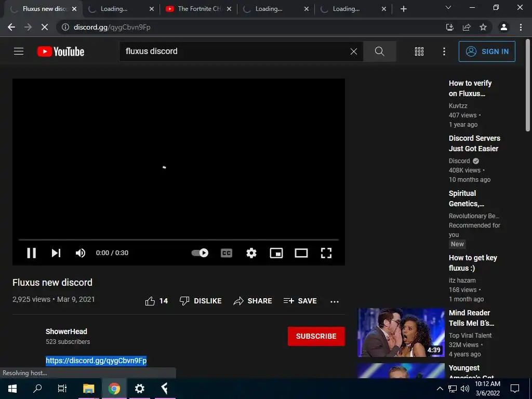Click SAVE to add to playlist
The image size is (532, 399).
coord(300,301)
